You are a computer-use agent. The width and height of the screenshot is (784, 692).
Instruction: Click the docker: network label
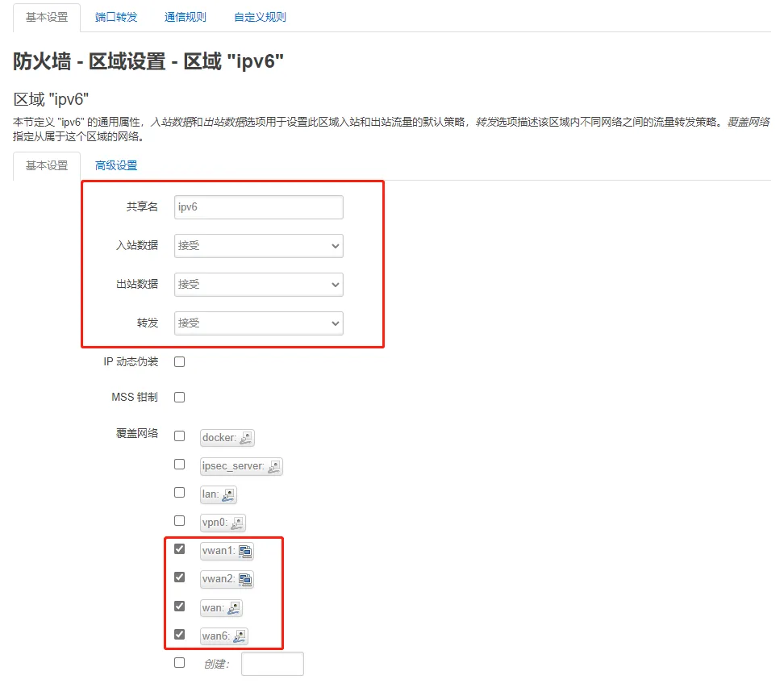tap(219, 438)
